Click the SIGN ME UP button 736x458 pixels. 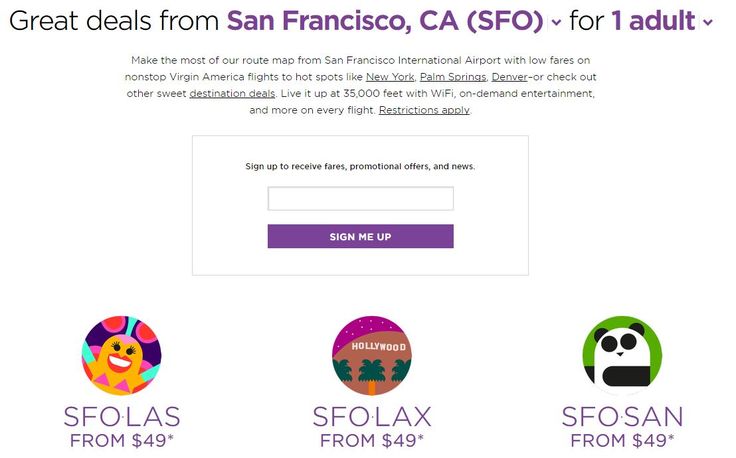[360, 236]
